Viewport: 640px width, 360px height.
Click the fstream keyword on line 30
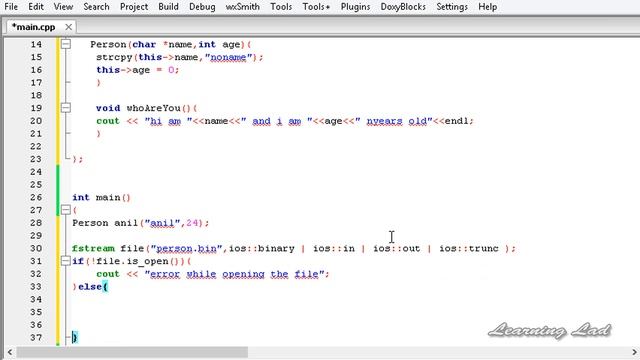coord(93,248)
